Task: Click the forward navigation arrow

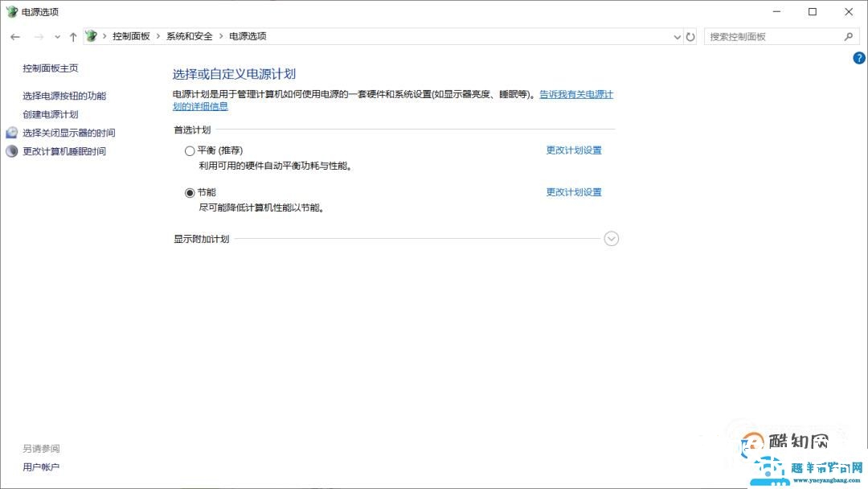Action: click(x=39, y=36)
